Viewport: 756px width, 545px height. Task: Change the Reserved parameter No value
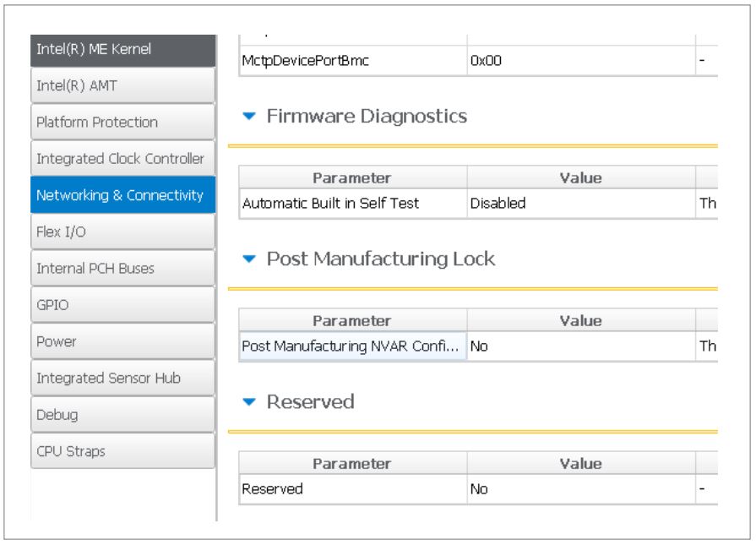pos(580,489)
